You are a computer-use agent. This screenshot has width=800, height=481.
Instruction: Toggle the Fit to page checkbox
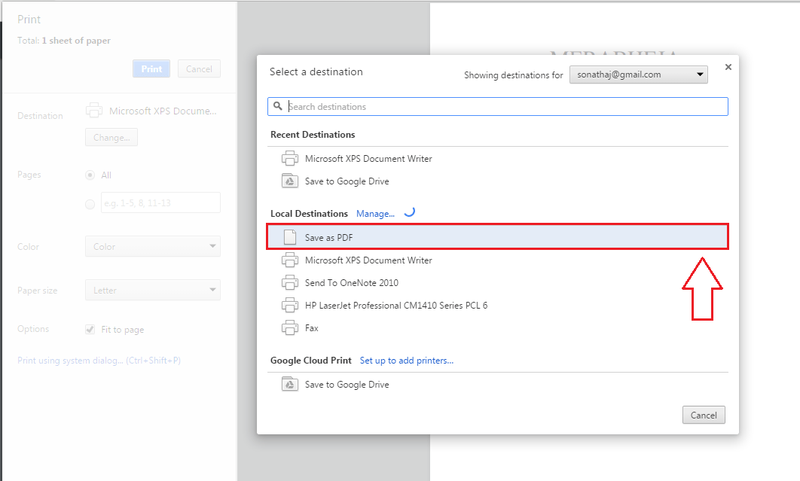(90, 329)
